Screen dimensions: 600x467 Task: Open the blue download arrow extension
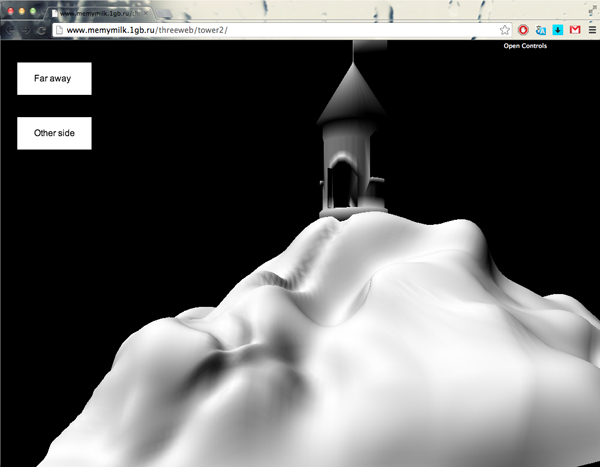[558, 30]
